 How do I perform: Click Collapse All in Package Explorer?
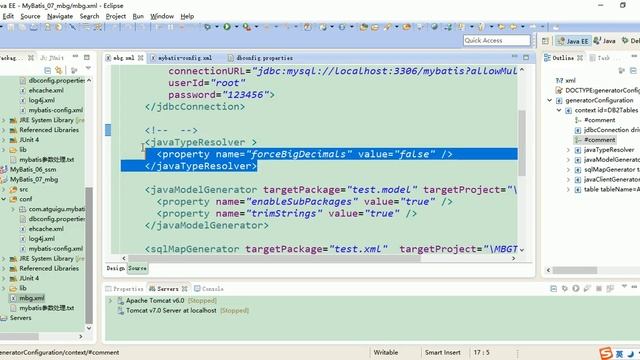click(48, 70)
